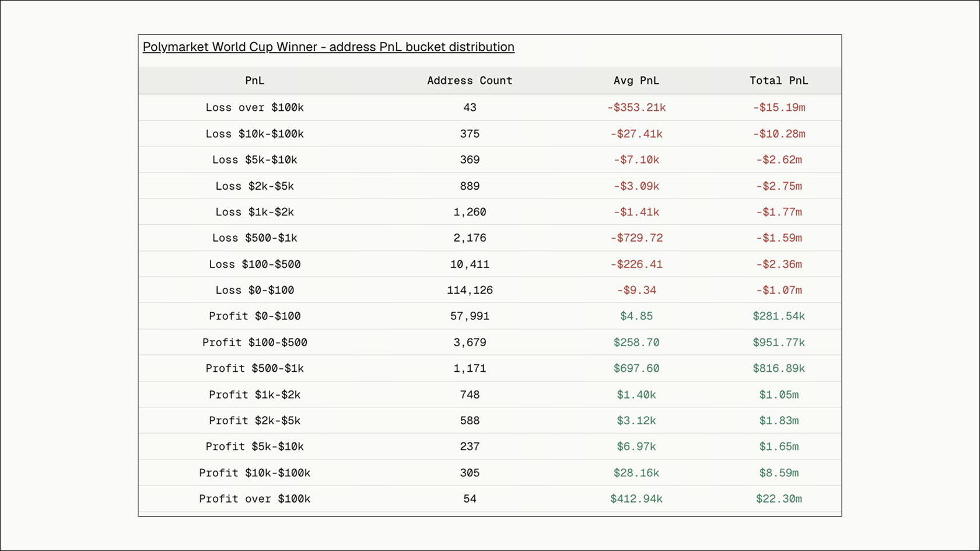Select the 'Profit $2k-$5k' row label
The width and height of the screenshot is (980, 551).
255,421
